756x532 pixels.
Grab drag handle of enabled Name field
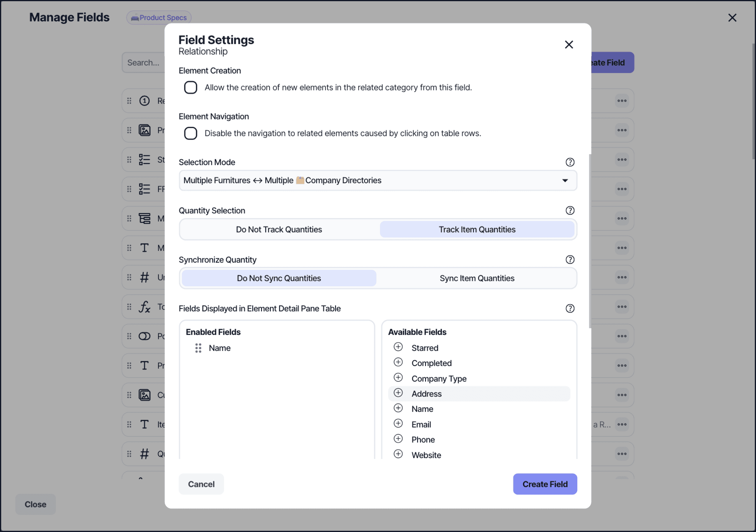(x=198, y=348)
